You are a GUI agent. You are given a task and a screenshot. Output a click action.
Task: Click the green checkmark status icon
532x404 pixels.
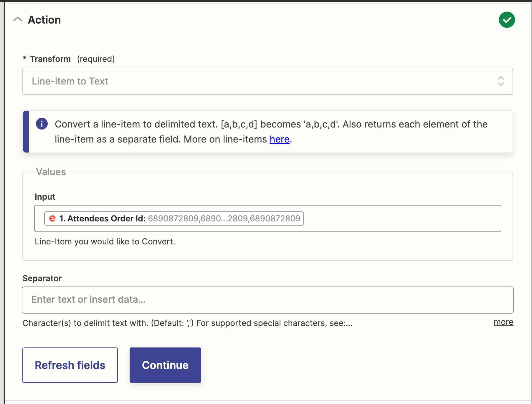[507, 20]
